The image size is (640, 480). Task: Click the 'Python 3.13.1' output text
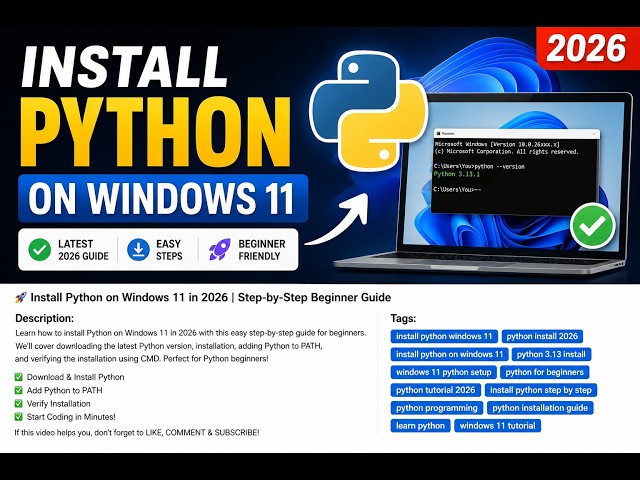[457, 174]
